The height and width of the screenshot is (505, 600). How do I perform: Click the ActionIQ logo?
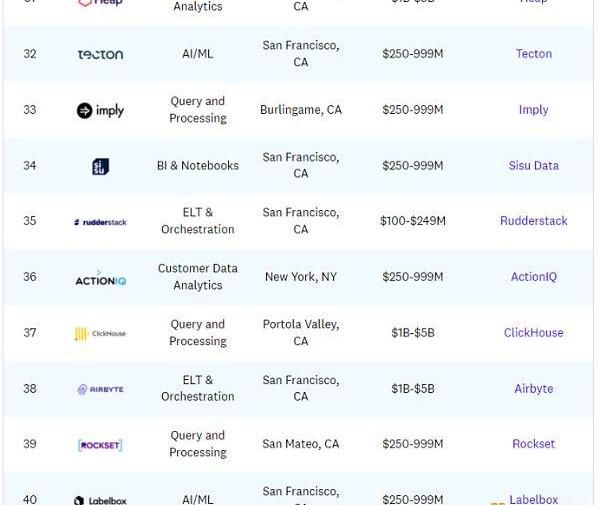click(x=100, y=279)
